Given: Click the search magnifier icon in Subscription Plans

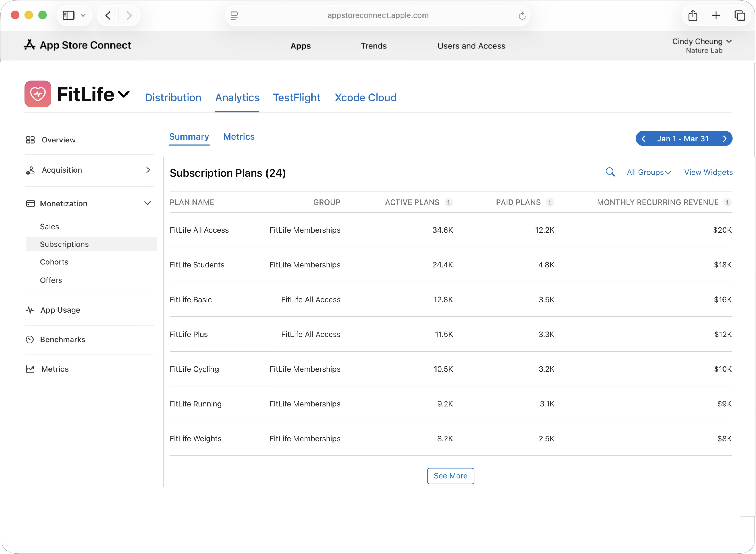Looking at the screenshot, I should point(610,172).
